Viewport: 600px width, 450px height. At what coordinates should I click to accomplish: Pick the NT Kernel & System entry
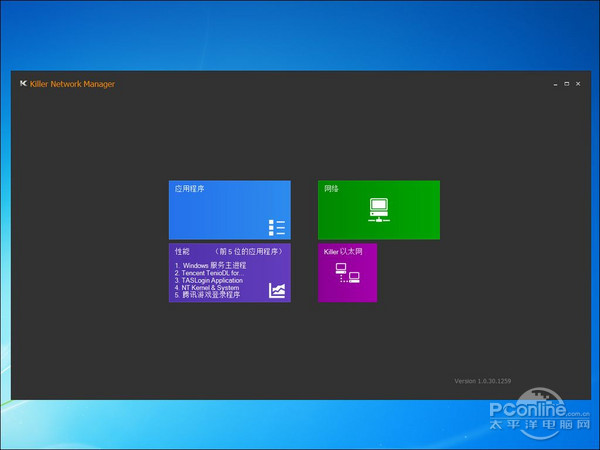pyautogui.click(x=213, y=288)
